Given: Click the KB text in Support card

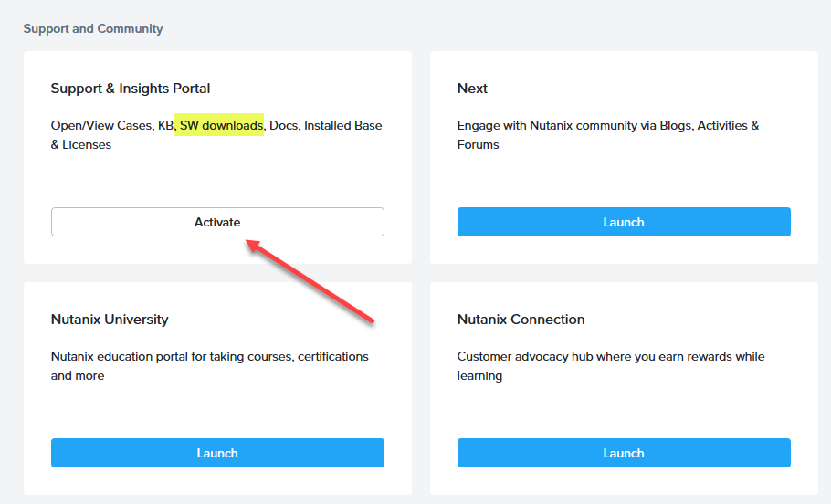Looking at the screenshot, I should click(165, 125).
